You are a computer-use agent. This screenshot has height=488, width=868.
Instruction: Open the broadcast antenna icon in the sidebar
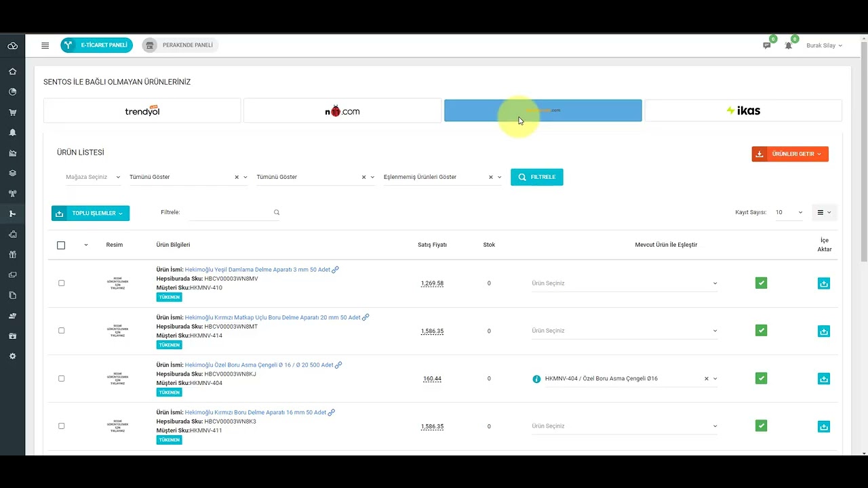coord(12,194)
